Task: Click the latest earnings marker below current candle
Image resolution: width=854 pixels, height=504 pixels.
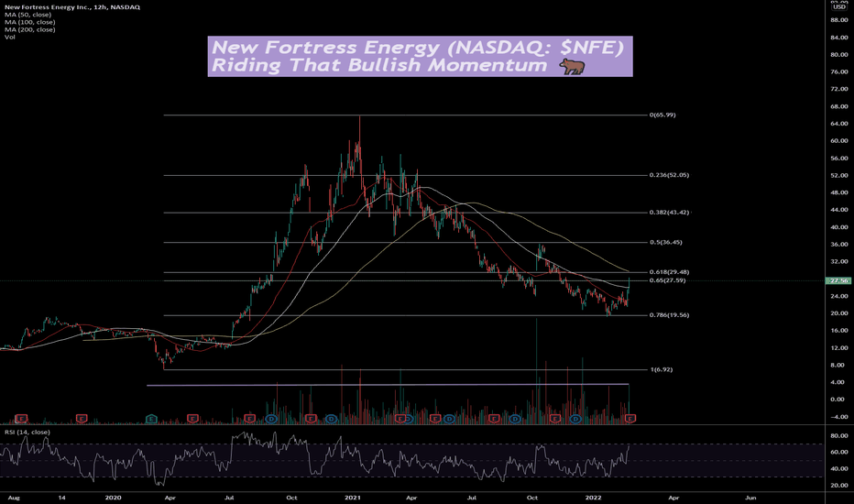Action: (630, 419)
